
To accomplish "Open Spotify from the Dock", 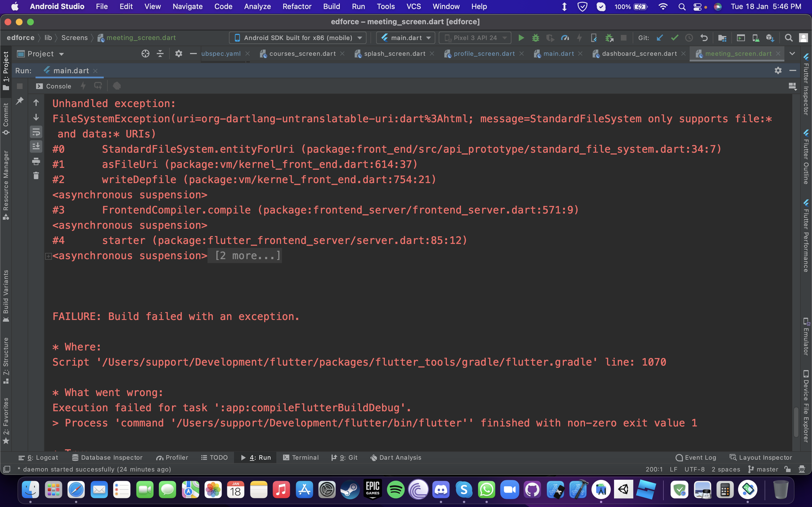I will tap(396, 490).
